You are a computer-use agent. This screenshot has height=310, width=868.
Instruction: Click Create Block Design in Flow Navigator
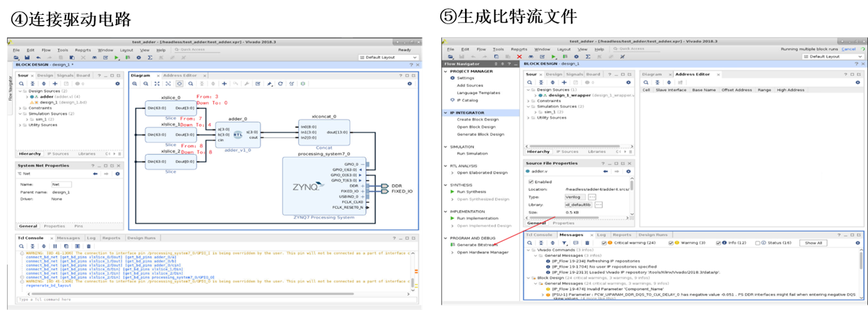point(478,119)
